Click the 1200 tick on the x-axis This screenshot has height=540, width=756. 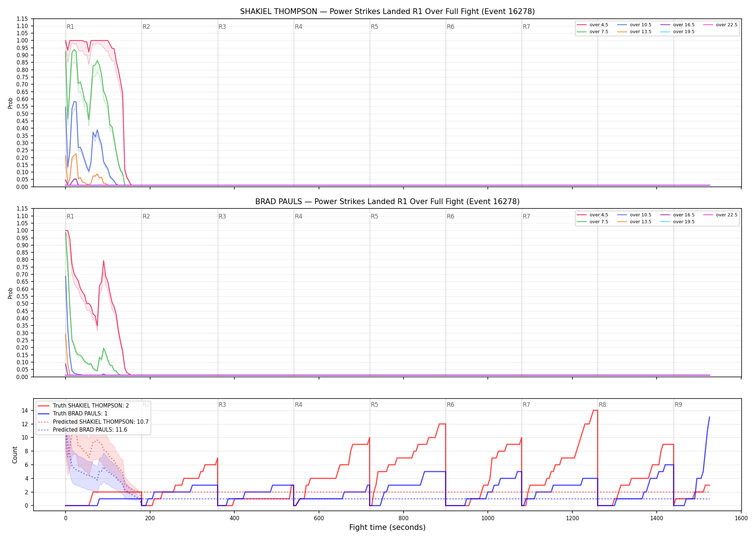(572, 518)
